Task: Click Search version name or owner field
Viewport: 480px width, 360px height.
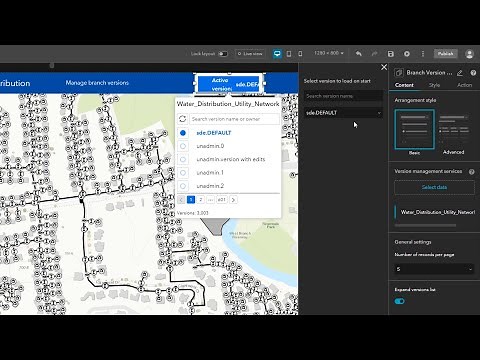Action: [x=234, y=119]
